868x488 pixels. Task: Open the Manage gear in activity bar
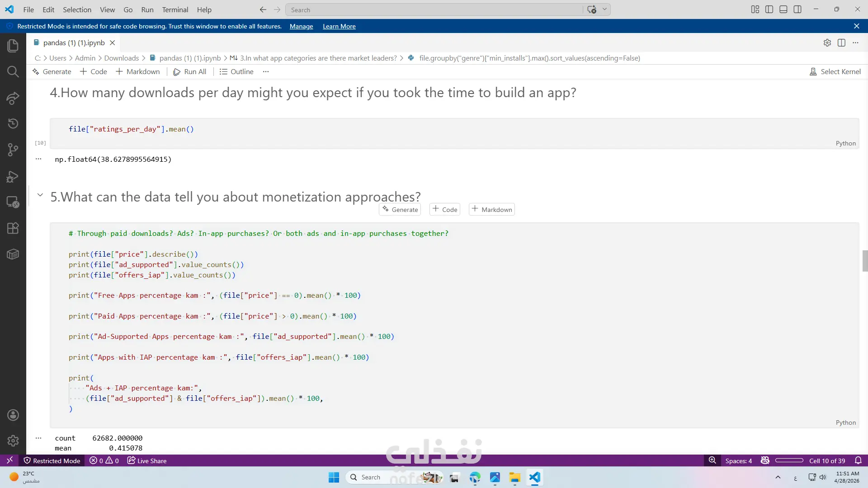tap(13, 441)
